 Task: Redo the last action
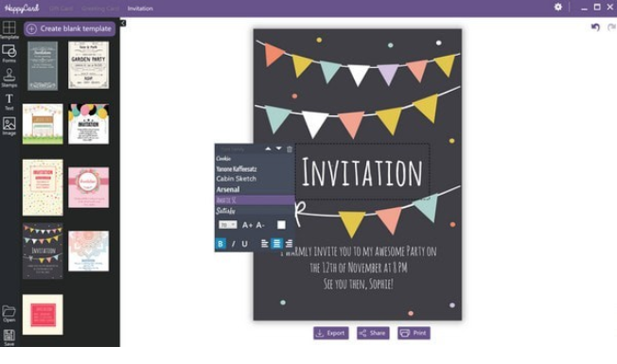611,27
